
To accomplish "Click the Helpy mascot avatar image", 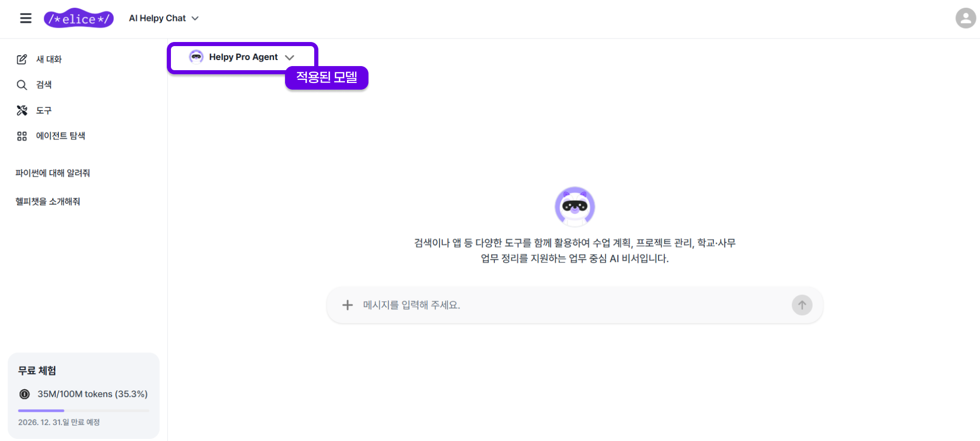I will point(575,206).
